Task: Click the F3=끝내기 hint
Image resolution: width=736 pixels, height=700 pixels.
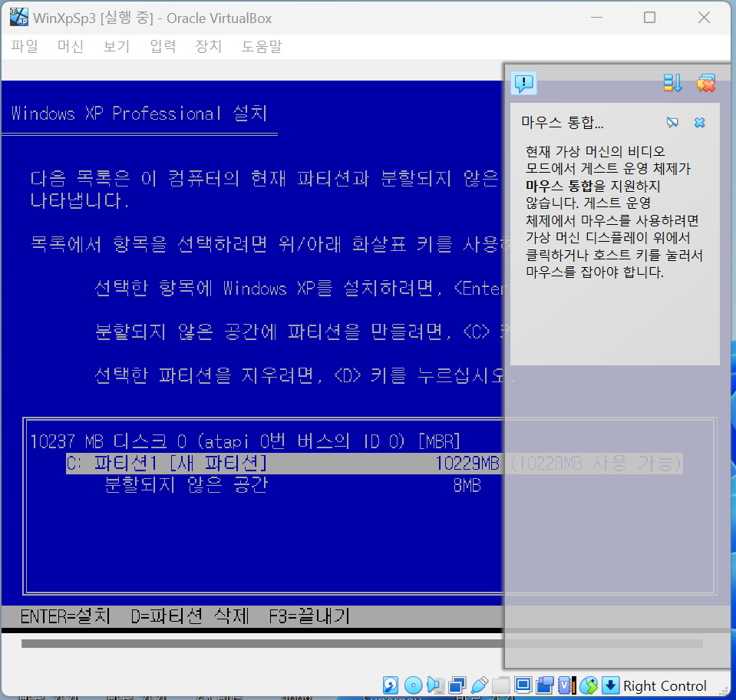Action: point(309,616)
